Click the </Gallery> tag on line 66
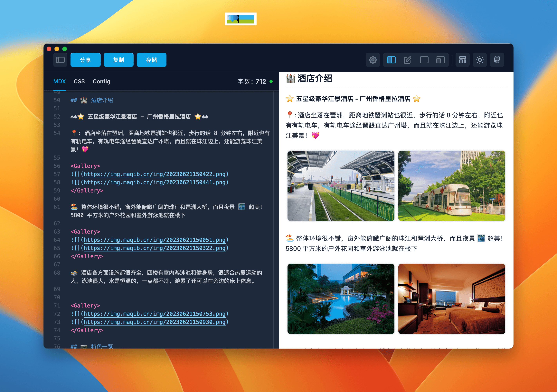 click(x=87, y=256)
